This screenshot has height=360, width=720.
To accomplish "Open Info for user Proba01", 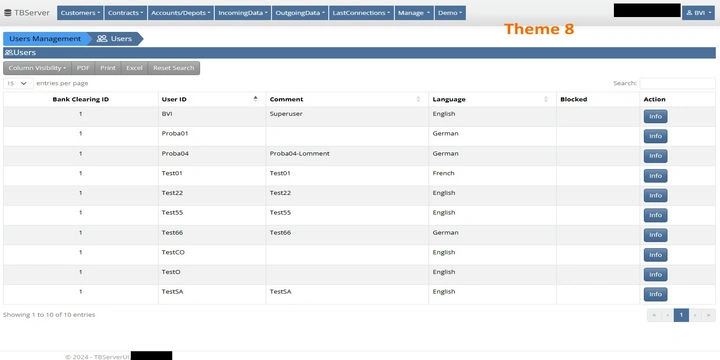I will (x=655, y=136).
